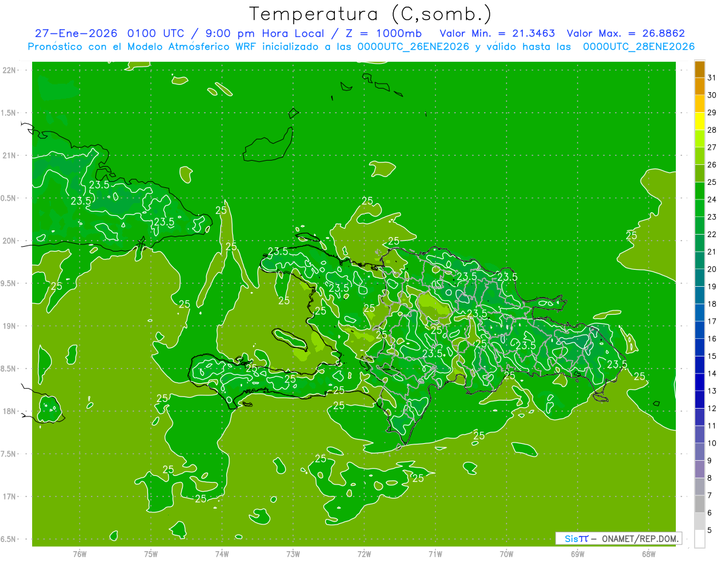This screenshot has height=562, width=728.
Task: Select the '0100 UTC' time text
Action: tap(157, 33)
